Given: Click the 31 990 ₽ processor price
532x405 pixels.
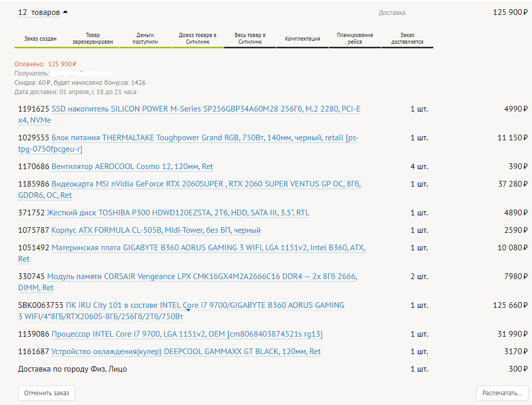Looking at the screenshot, I should point(512,335).
